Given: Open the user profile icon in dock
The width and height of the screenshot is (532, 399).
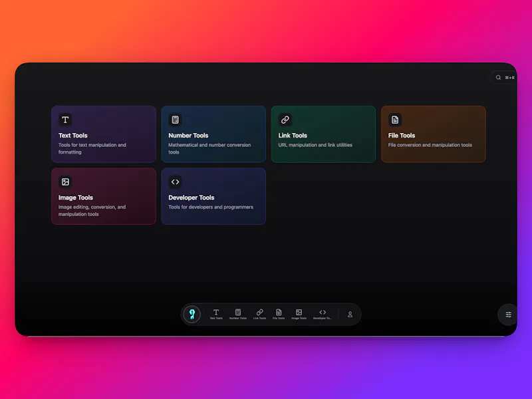Looking at the screenshot, I should [x=350, y=315].
